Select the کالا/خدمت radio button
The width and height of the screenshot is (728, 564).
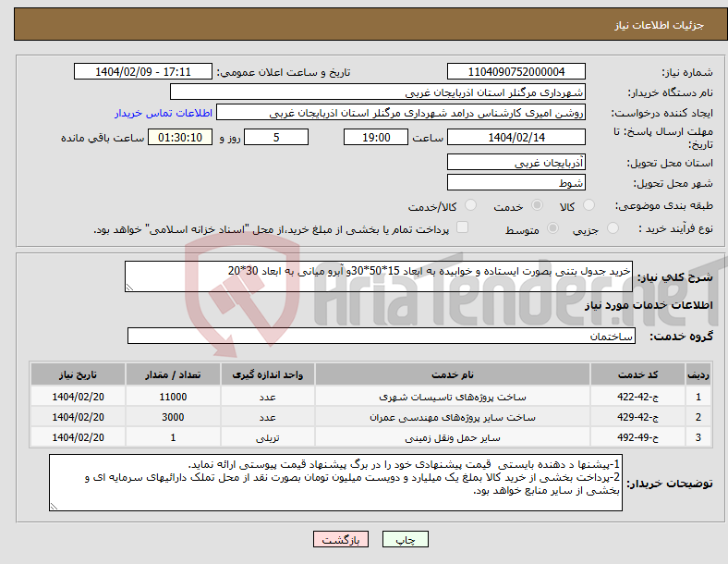tap(470, 205)
